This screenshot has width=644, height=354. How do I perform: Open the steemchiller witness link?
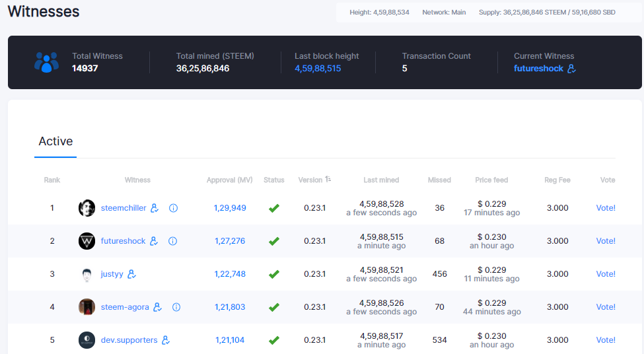click(124, 208)
